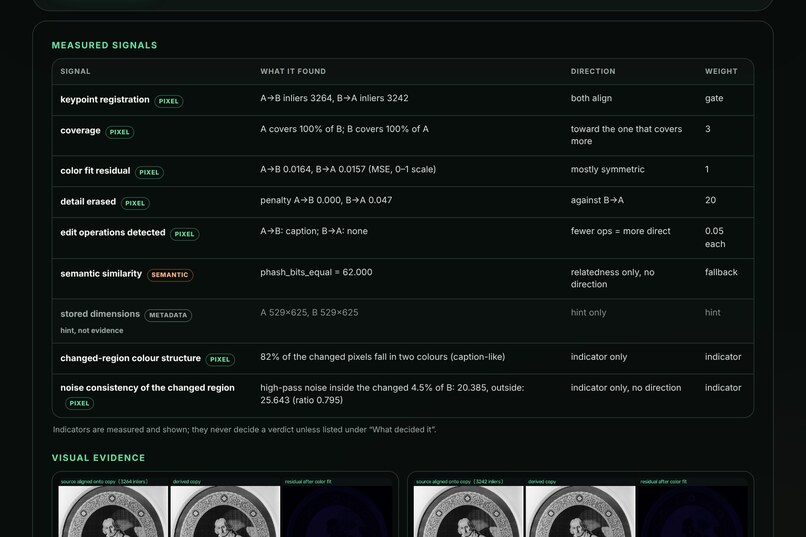Click 'indicator only' cell in colour structure row

coord(599,357)
